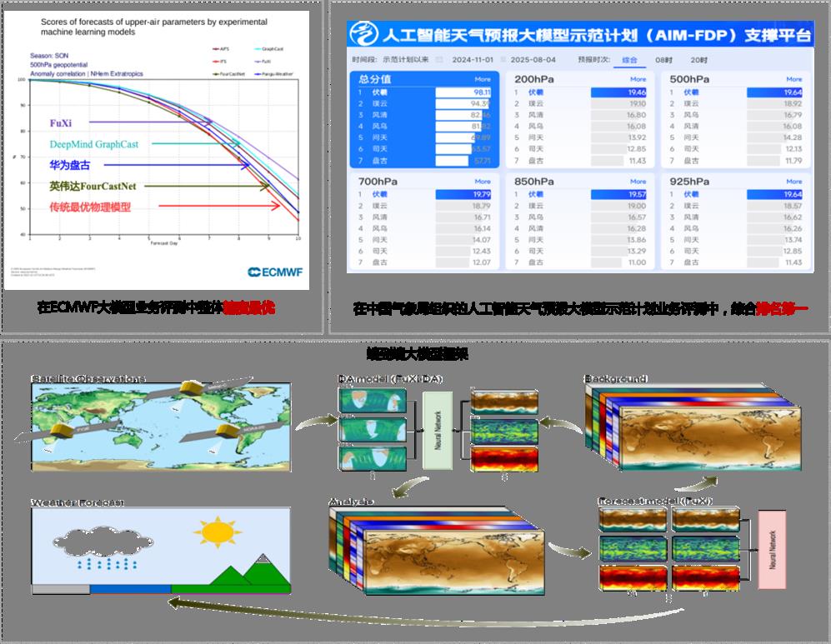Select rank 1 伏羲 in 总分值 panel
Image resolution: width=831 pixels, height=644 pixels.
pos(424,92)
